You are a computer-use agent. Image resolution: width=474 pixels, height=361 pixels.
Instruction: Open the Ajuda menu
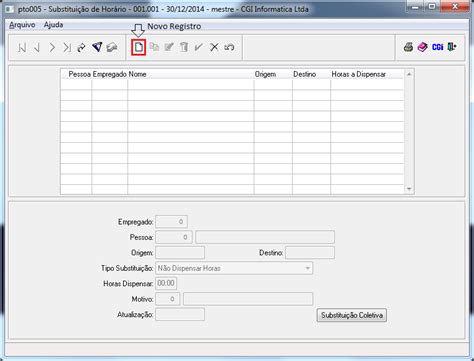tap(53, 25)
